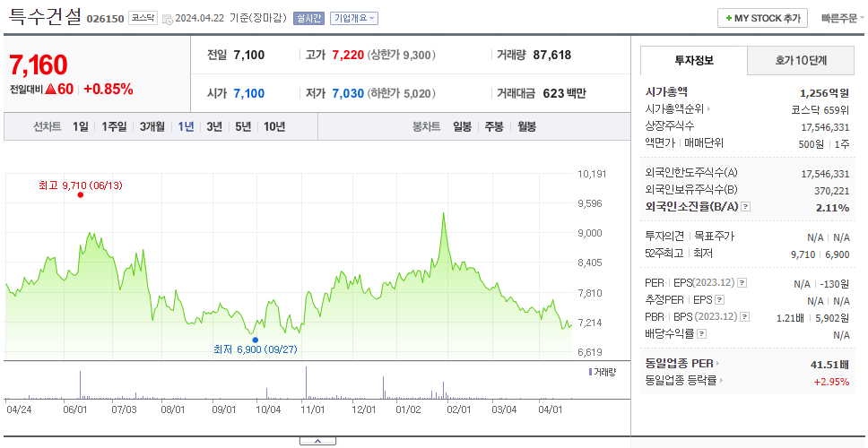Expand 동일업종 PER arrow link
The image size is (868, 448).
pyautogui.click(x=718, y=364)
